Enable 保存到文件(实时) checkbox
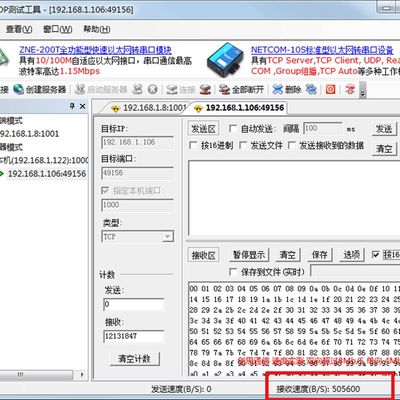400x400 pixels. point(233,272)
